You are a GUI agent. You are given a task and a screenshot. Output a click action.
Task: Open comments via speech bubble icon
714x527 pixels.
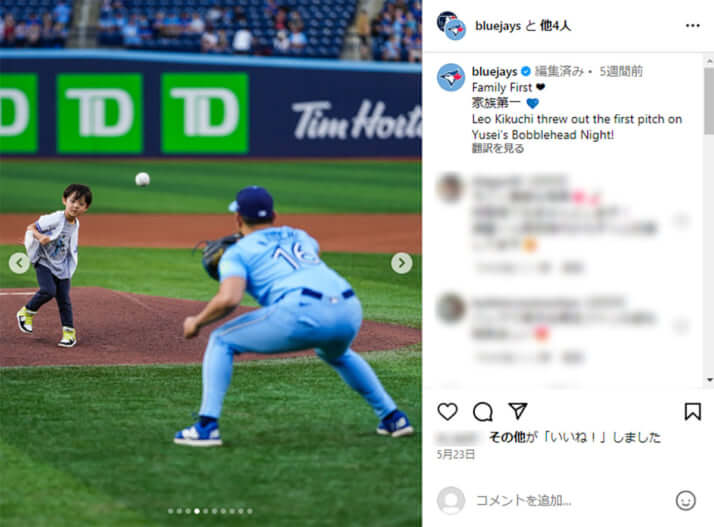point(483,412)
